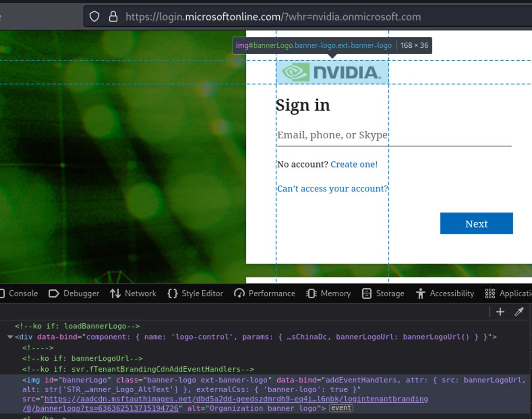Switch to the Memory tab
532x419 pixels.
(328, 293)
